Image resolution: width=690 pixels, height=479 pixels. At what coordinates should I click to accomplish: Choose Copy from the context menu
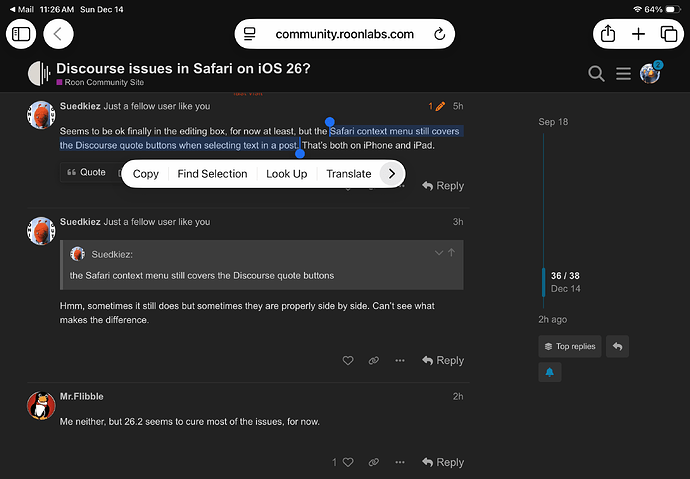tap(146, 174)
